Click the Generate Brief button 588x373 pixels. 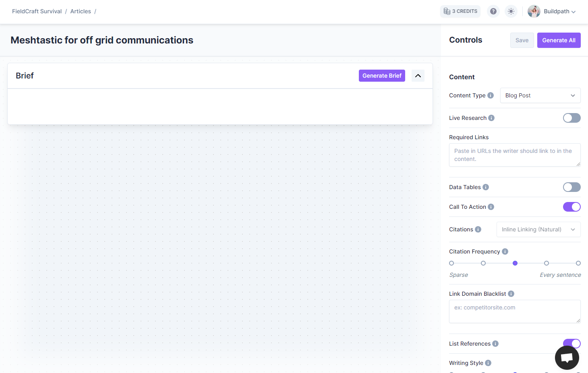(382, 76)
